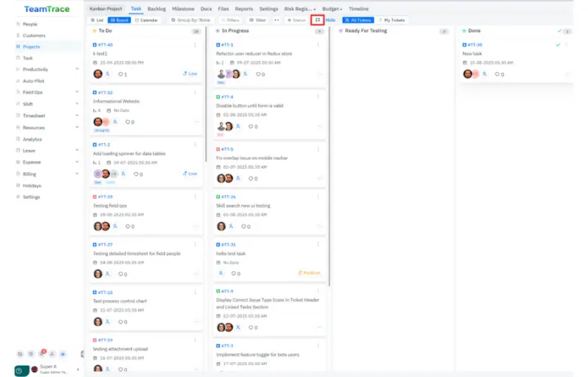
Task: Open three-dot menu on #TT-40 card
Action: tap(197, 44)
